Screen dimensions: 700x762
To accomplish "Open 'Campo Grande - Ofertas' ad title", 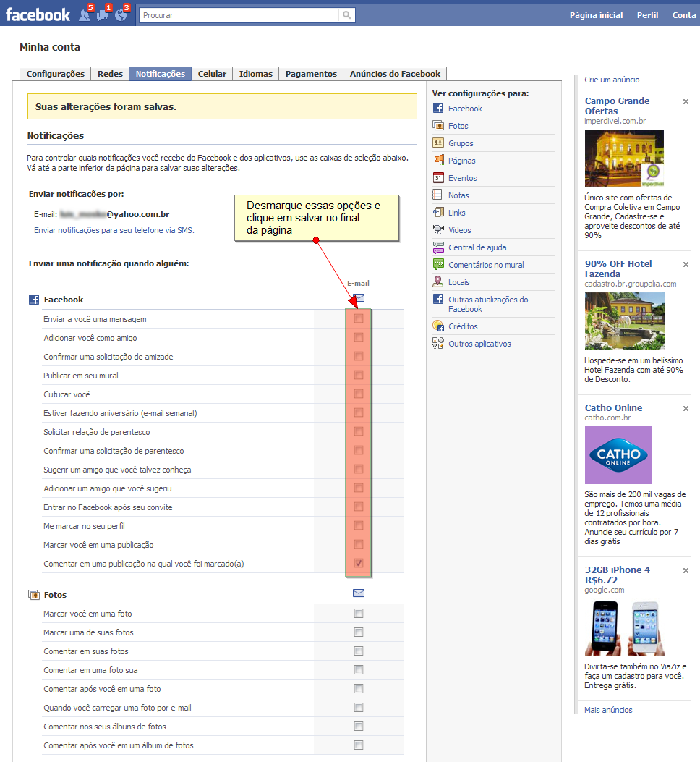I will click(620, 106).
